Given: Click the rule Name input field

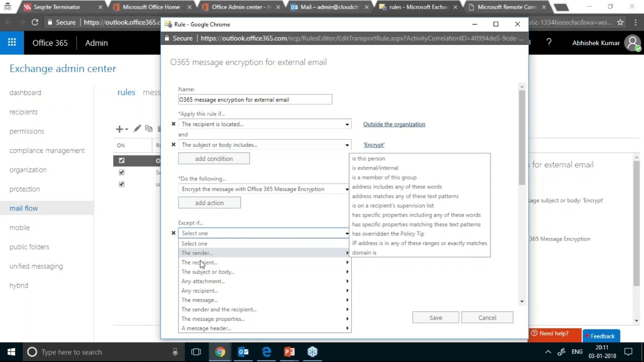Looking at the screenshot, I should pyautogui.click(x=255, y=100).
